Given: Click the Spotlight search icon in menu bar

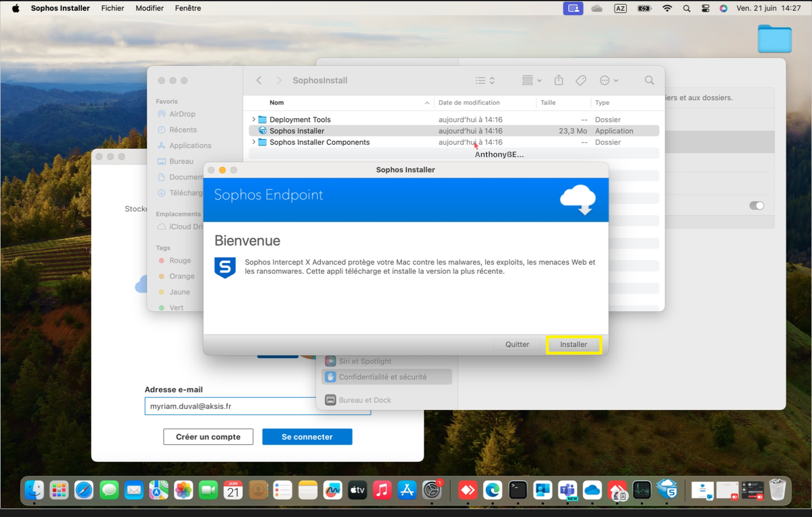Looking at the screenshot, I should [686, 8].
